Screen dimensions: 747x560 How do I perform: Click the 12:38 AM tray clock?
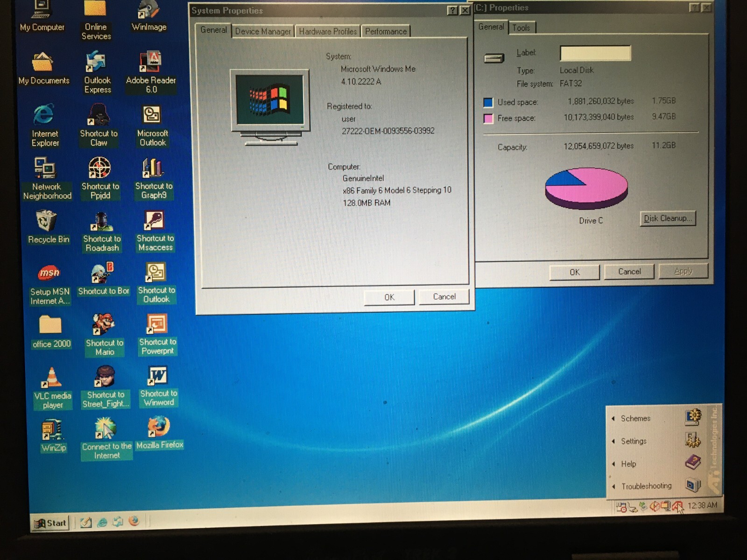pyautogui.click(x=702, y=505)
